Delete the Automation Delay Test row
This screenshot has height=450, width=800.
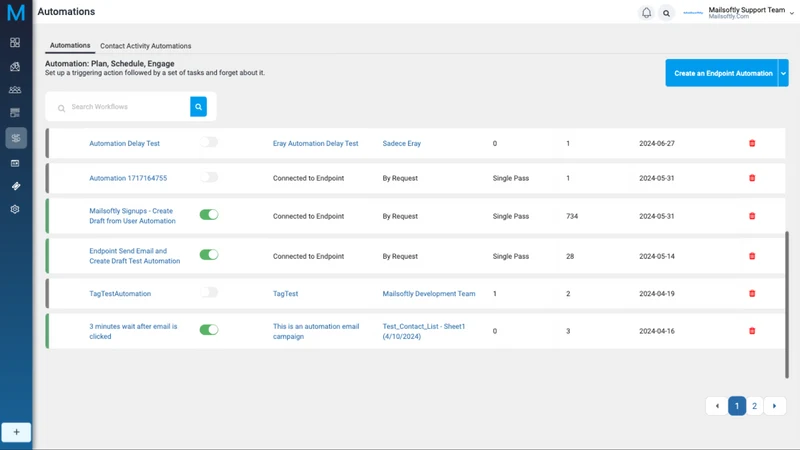(752, 143)
